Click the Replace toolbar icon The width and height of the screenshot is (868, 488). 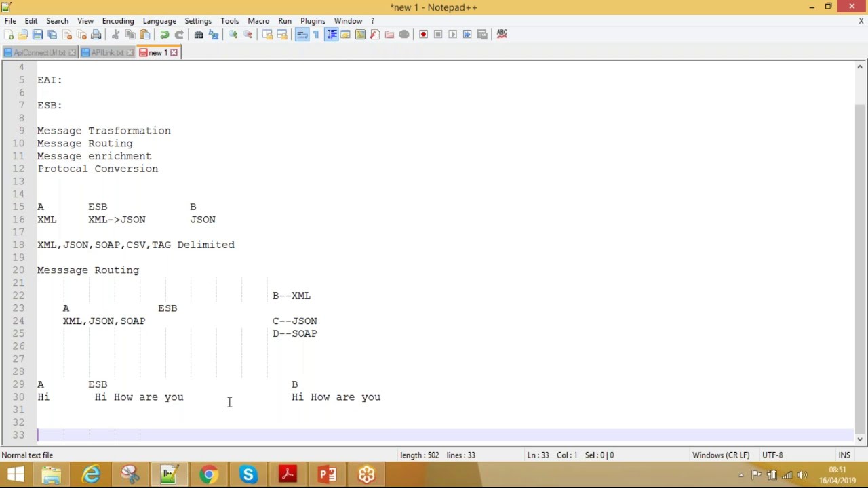click(214, 34)
